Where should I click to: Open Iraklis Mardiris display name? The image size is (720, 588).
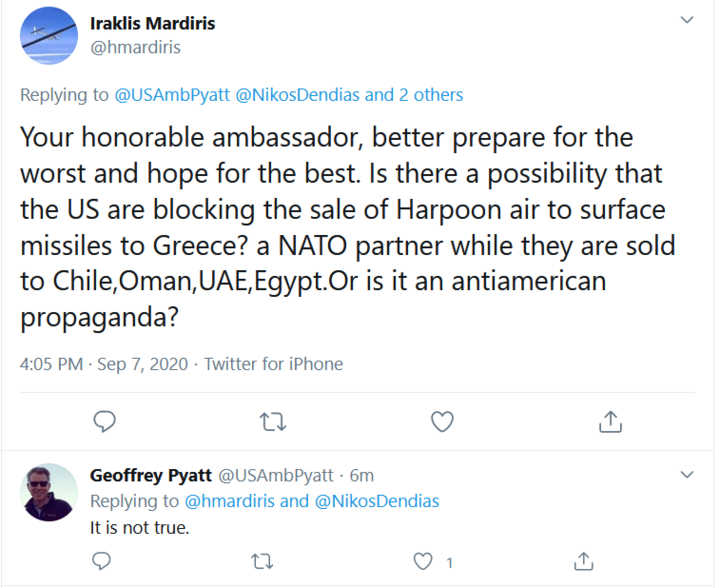[152, 23]
